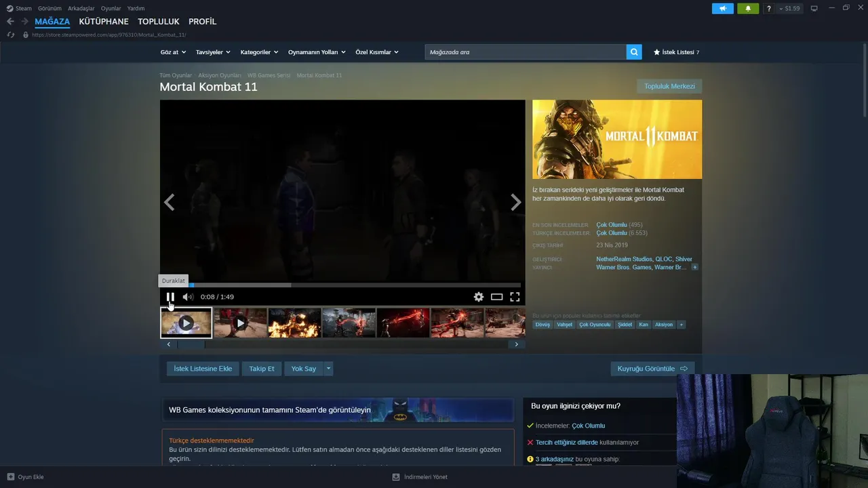Viewport: 868px width, 488px height.
Task: Expand more tags with plus button
Action: 682,325
